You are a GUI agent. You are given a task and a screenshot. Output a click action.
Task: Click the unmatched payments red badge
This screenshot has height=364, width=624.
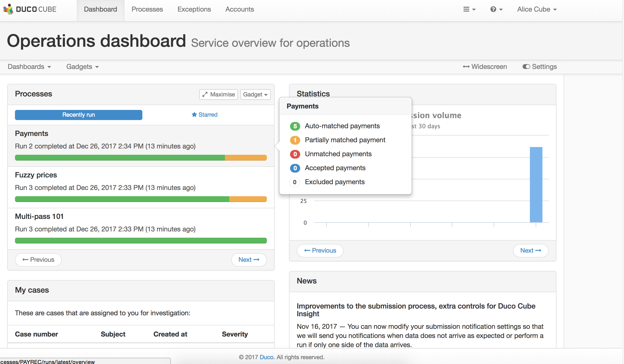295,154
